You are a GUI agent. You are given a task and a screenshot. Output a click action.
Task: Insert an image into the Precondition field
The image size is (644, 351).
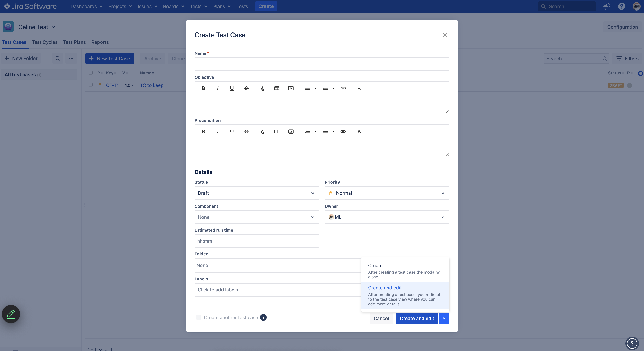click(x=291, y=131)
